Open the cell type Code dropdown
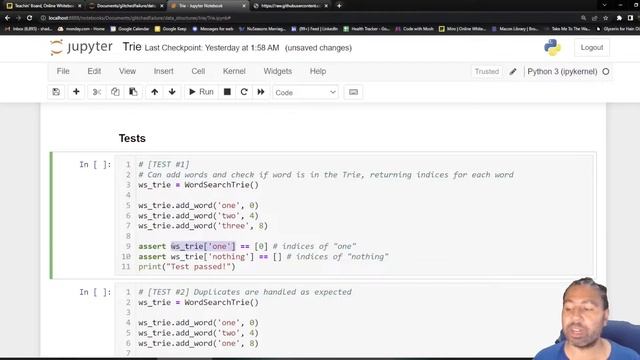The image size is (640, 360). pyautogui.click(x=305, y=92)
